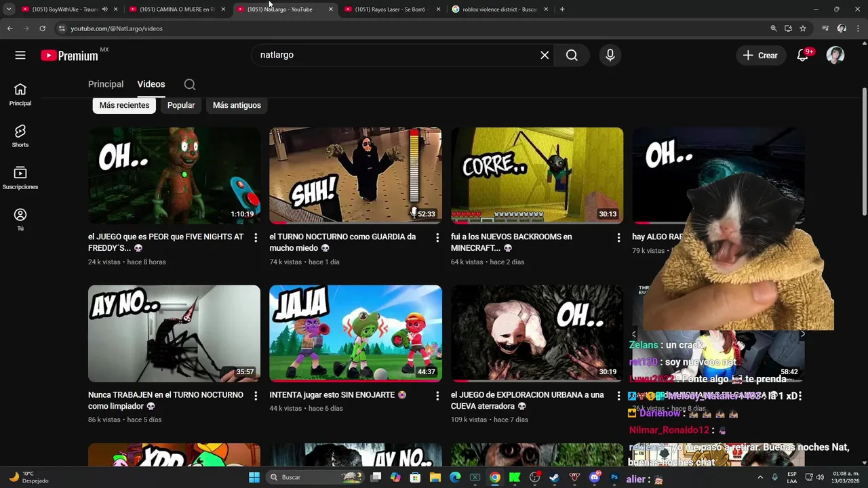This screenshot has height=488, width=868.
Task: Select the Más recientes filter chip
Action: [x=124, y=105]
